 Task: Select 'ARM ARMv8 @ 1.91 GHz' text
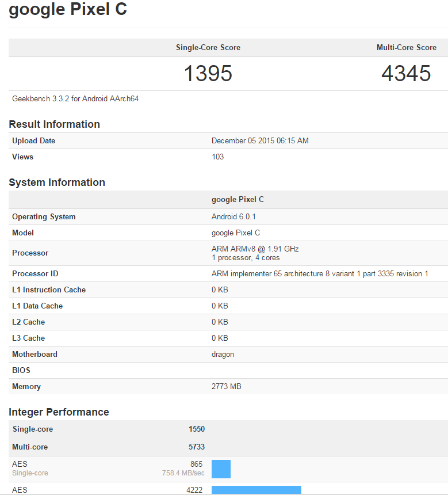pyautogui.click(x=255, y=249)
